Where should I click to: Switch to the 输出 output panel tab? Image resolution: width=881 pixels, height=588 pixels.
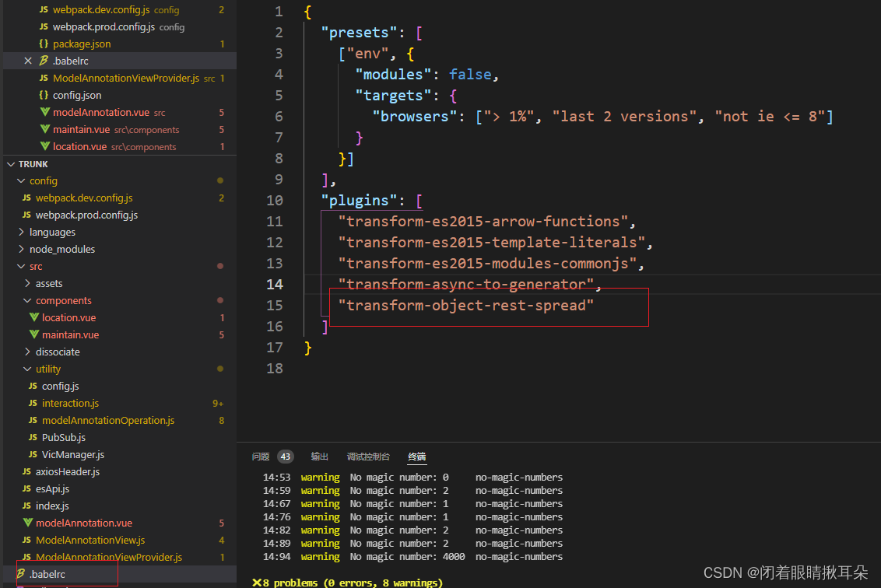pyautogui.click(x=319, y=457)
